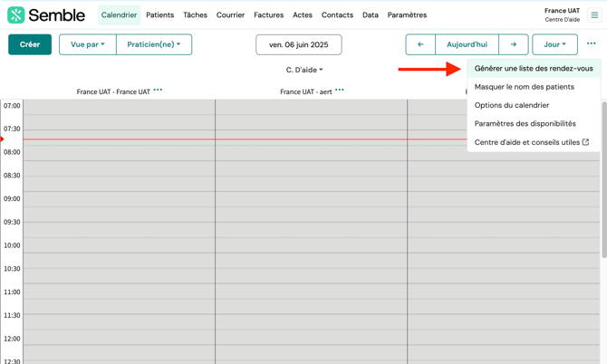Open options dots for France UAT - aert
This screenshot has width=607, height=364.
point(340,91)
